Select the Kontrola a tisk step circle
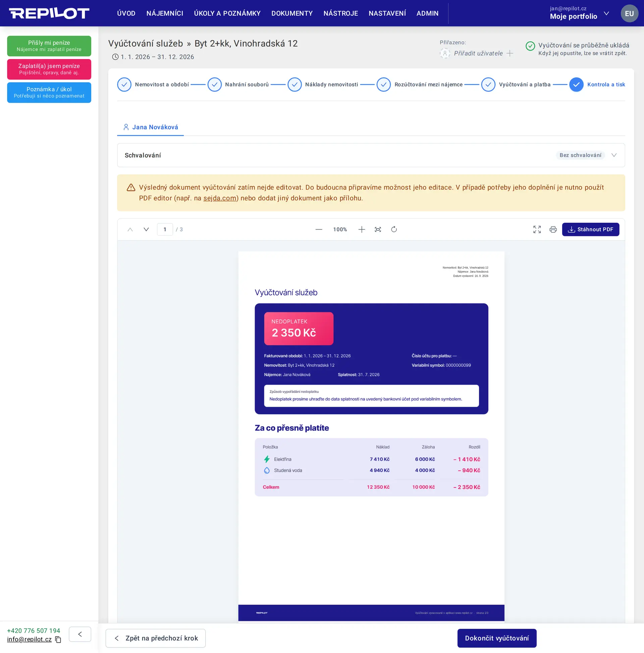 pyautogui.click(x=576, y=85)
